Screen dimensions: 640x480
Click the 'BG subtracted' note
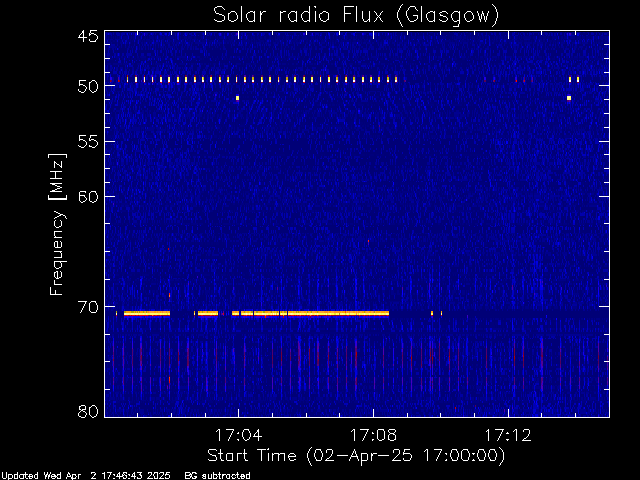tap(217, 476)
